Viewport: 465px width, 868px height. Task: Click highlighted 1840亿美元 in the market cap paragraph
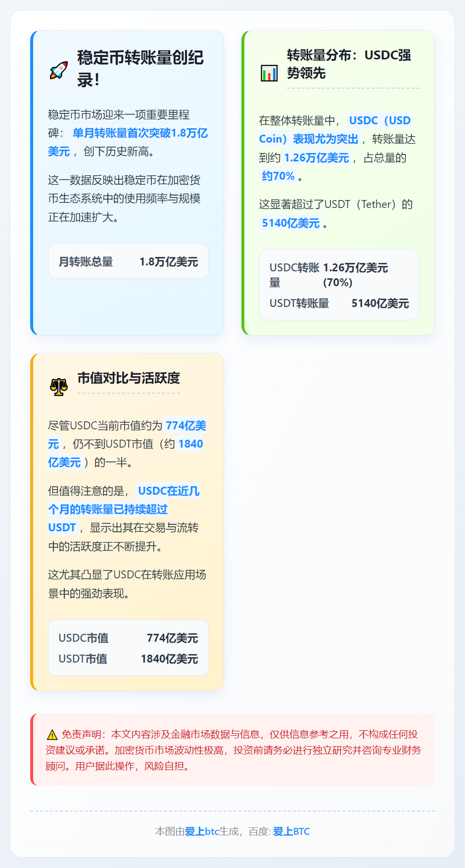[x=125, y=453]
